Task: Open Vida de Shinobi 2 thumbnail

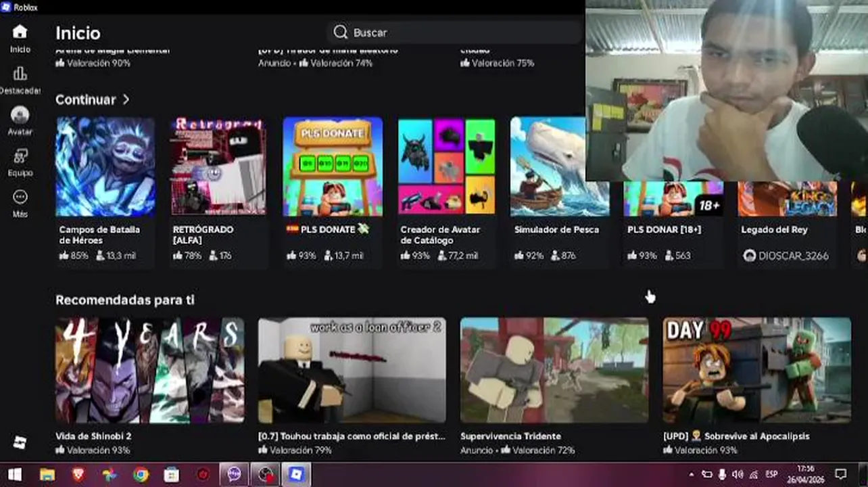Action: (150, 370)
